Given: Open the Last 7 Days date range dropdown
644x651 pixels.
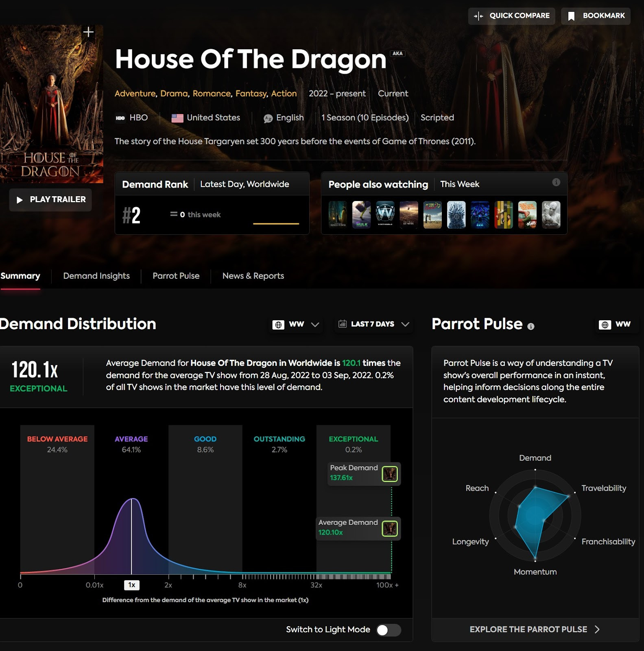Looking at the screenshot, I should point(373,324).
